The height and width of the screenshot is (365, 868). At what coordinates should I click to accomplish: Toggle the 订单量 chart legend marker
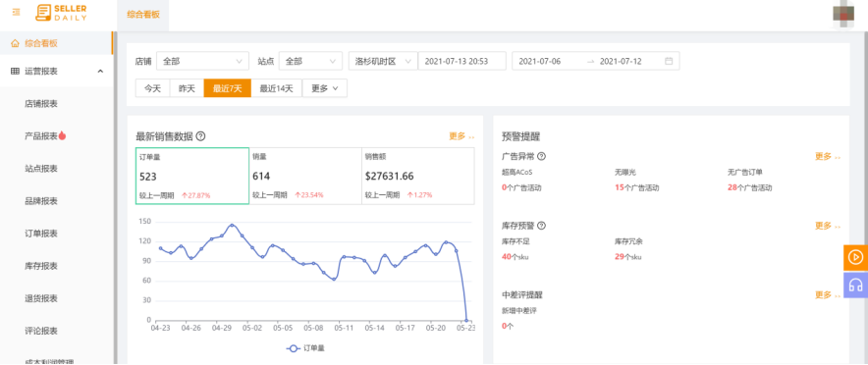[294, 348]
